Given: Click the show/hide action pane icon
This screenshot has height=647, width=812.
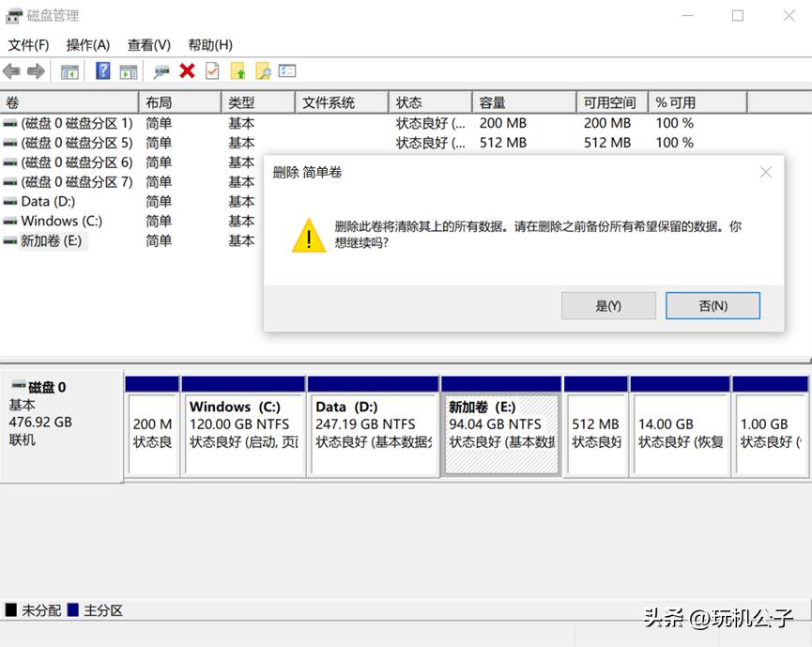Looking at the screenshot, I should [128, 70].
